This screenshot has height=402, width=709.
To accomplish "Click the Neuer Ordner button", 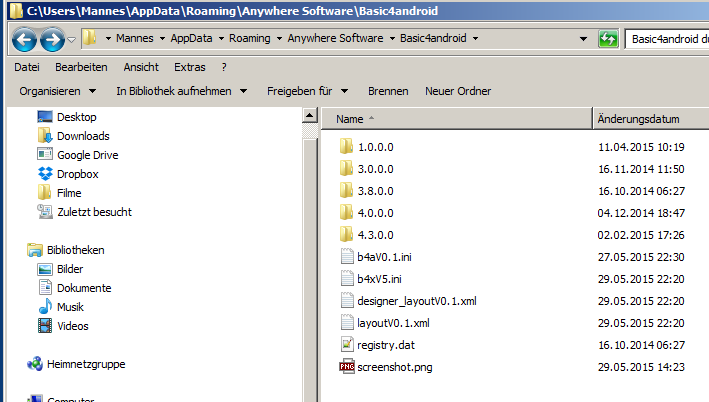I will point(458,91).
